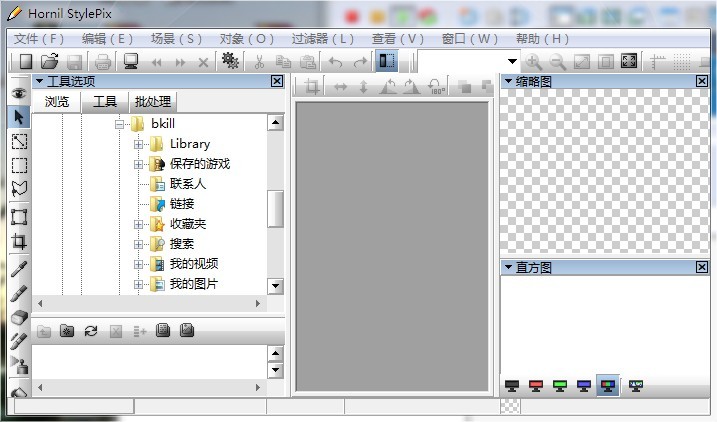
Task: Click the New document icon
Action: (x=26, y=61)
